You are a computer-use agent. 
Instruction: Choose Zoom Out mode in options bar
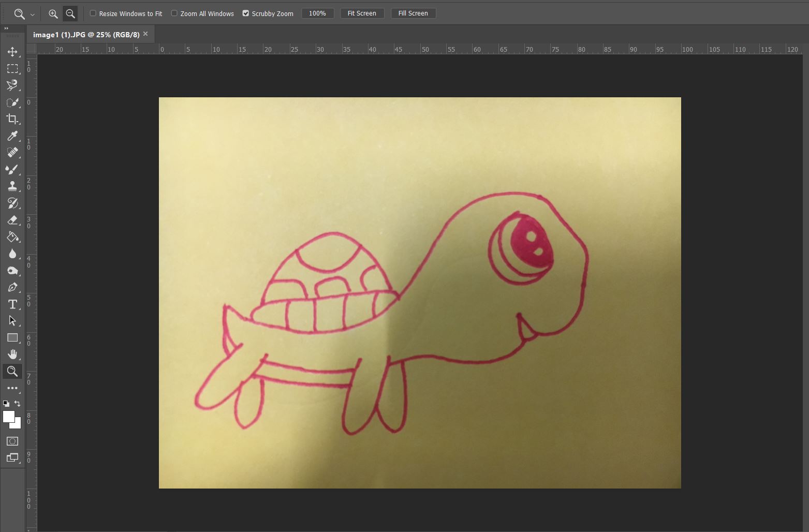(x=70, y=13)
